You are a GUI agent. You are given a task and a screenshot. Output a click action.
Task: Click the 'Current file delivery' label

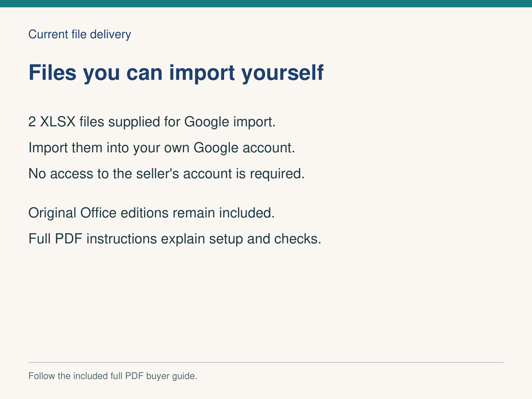(80, 34)
